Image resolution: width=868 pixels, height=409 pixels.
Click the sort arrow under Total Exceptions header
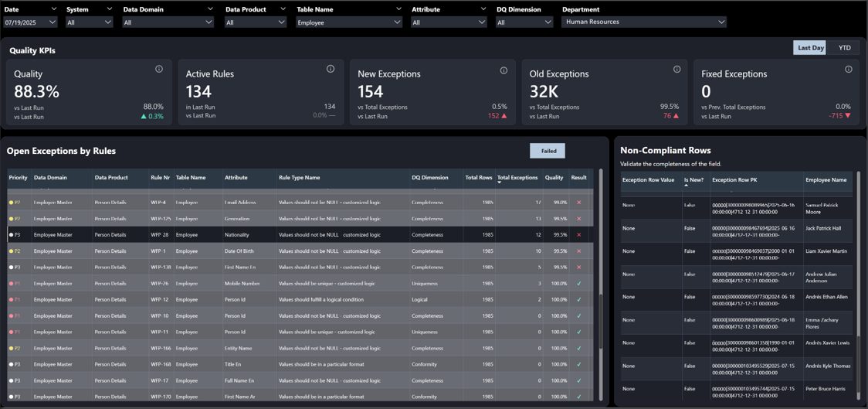click(x=500, y=183)
